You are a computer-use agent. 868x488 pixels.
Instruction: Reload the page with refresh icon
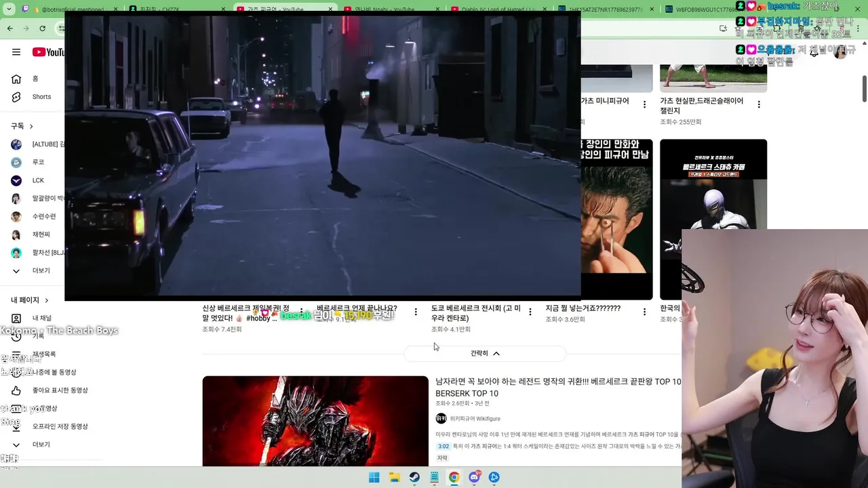click(43, 28)
